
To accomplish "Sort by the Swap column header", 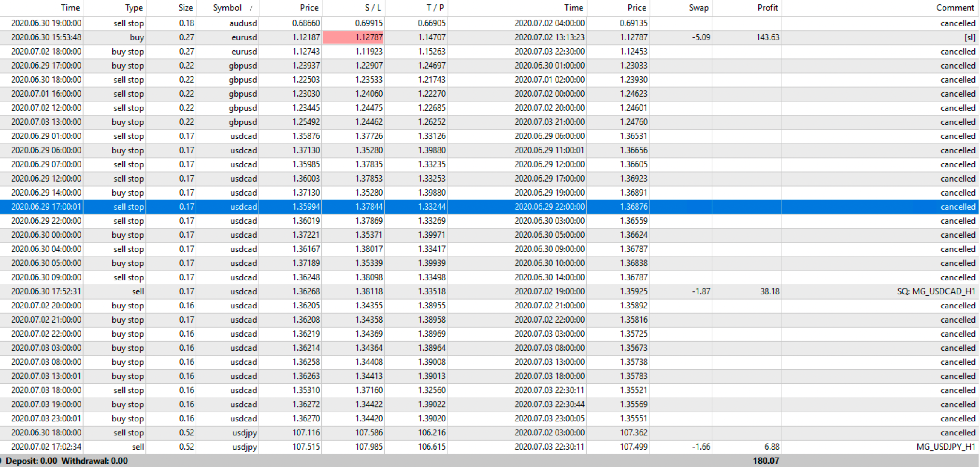I will (698, 8).
